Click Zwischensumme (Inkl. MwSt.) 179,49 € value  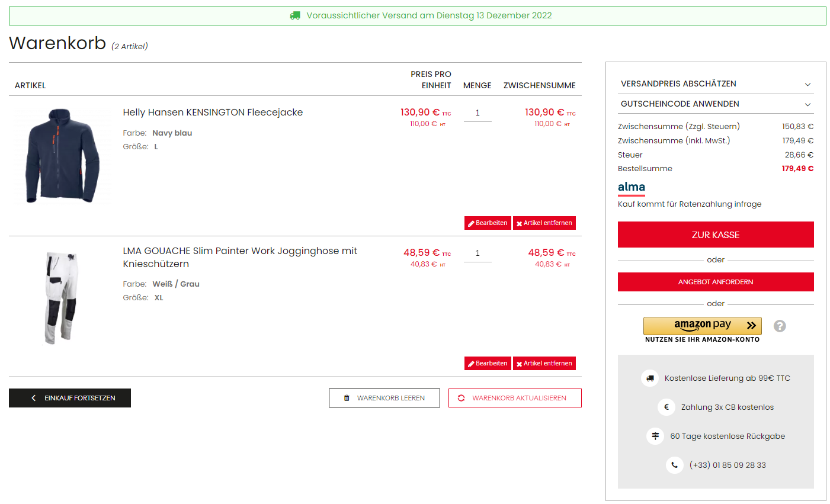coord(797,140)
